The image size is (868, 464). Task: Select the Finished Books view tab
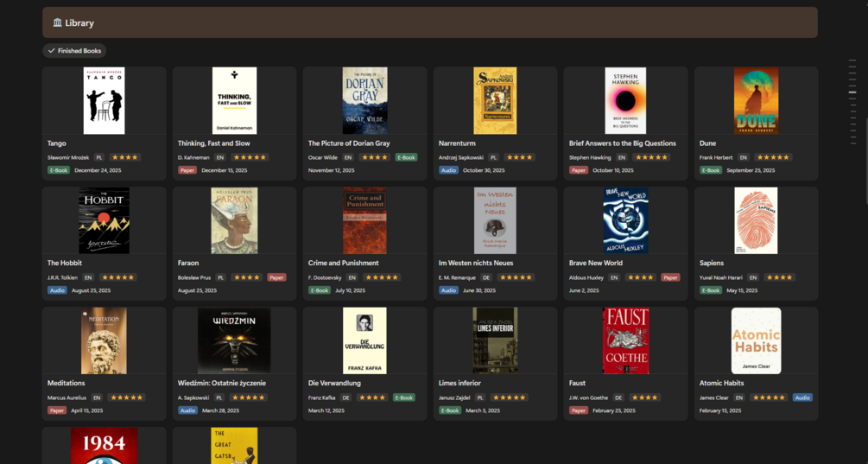(74, 51)
